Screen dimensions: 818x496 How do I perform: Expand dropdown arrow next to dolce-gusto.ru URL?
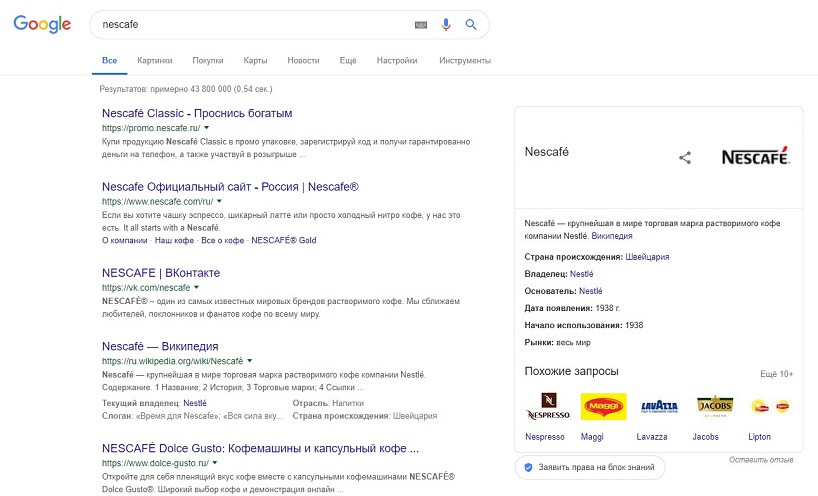click(214, 462)
